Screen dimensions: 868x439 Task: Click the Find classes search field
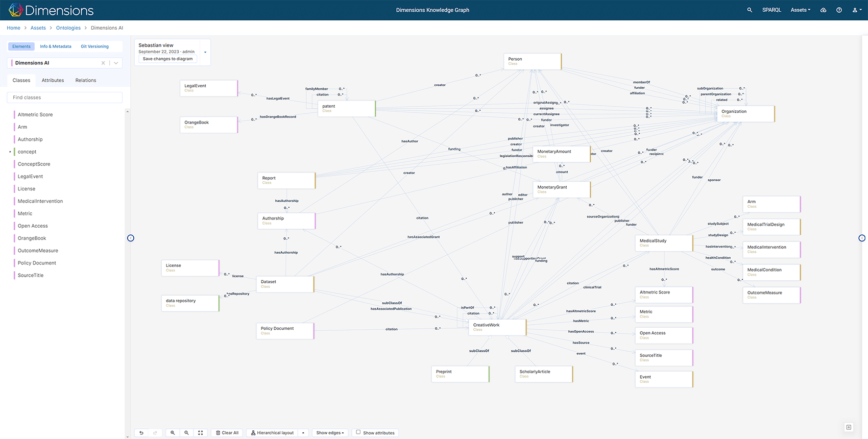(64, 97)
